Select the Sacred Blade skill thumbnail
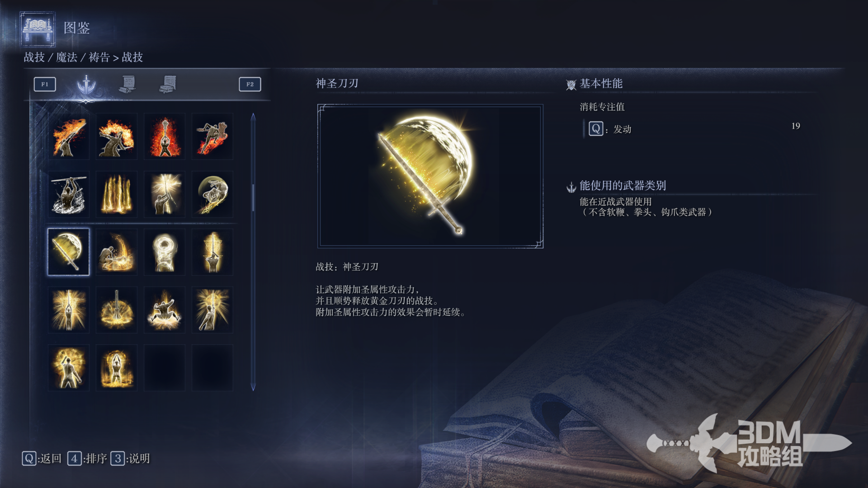The image size is (868, 488). click(68, 252)
